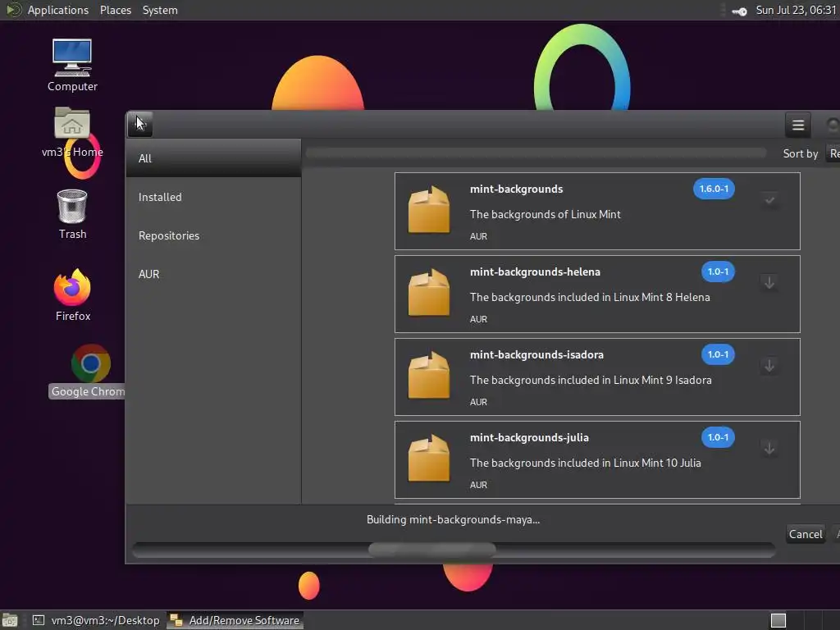Click the download arrow for mint-backgrounds-helena

tap(769, 282)
